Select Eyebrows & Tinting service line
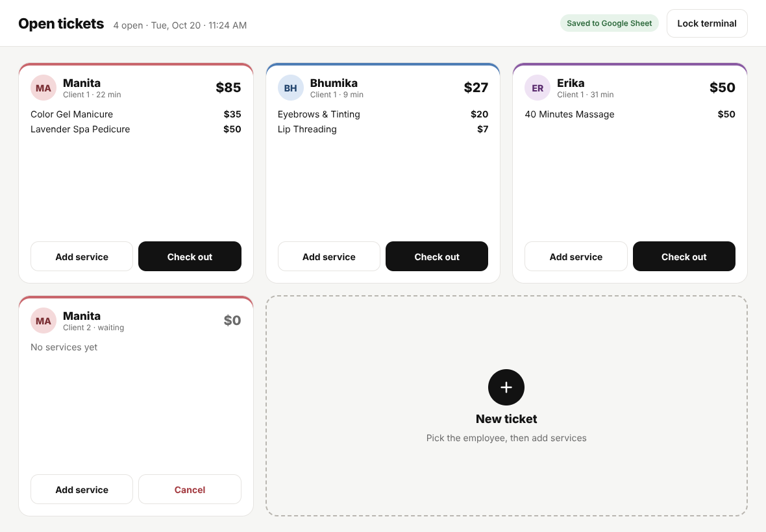The image size is (766, 532). (x=383, y=114)
